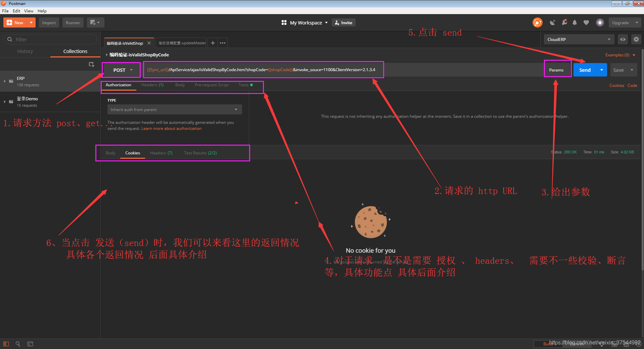Image resolution: width=644 pixels, height=349 pixels.
Task: Click the new collection icon in the sidebar
Action: click(91, 64)
